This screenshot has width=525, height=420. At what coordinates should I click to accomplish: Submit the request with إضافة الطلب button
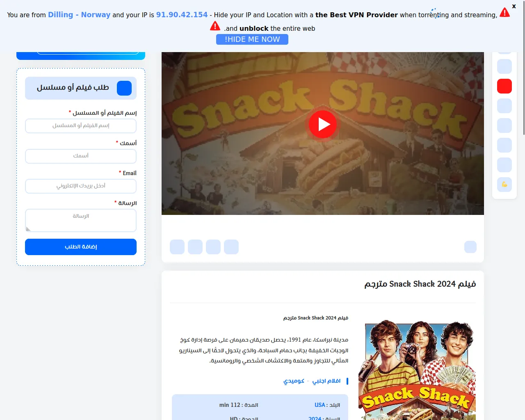[81, 247]
